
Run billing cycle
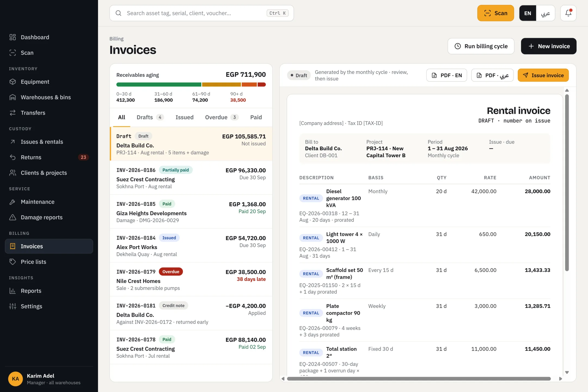tap(481, 46)
